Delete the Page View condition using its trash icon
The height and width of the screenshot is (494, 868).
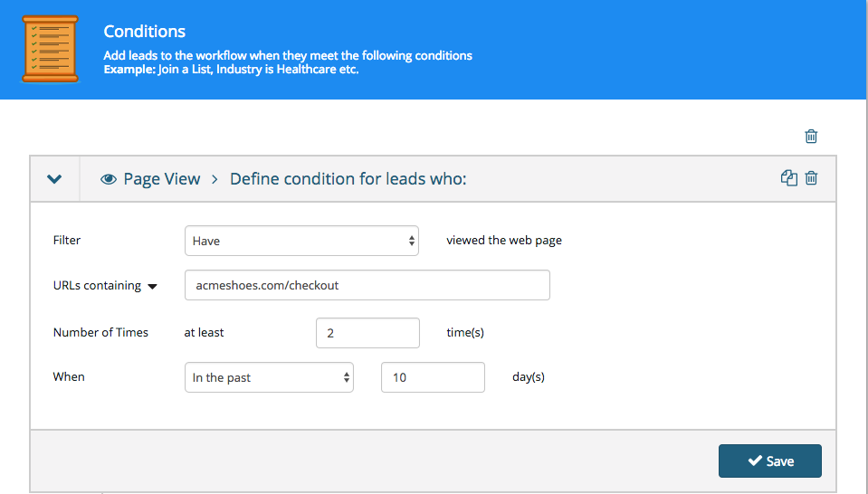coord(811,178)
